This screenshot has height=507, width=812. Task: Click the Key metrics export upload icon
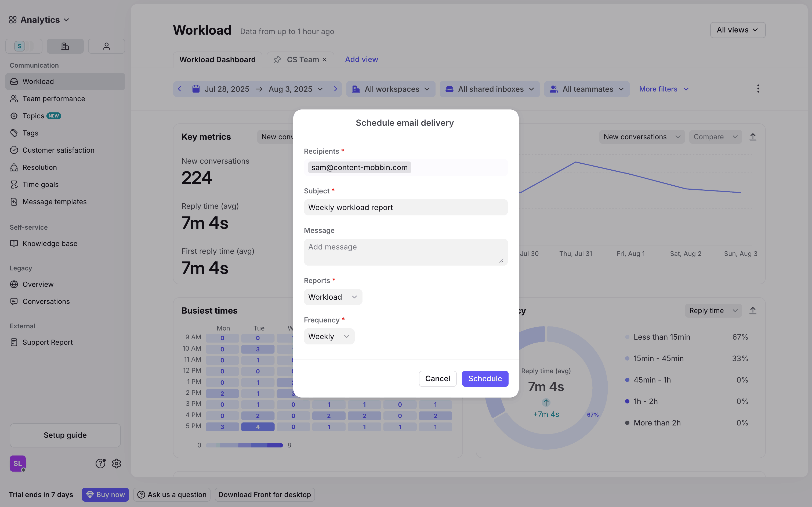753,137
